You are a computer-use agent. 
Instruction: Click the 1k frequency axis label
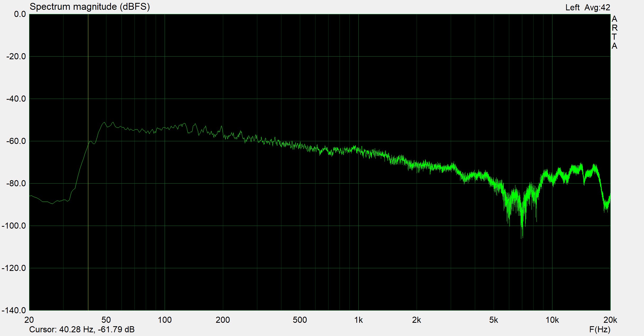[358, 320]
